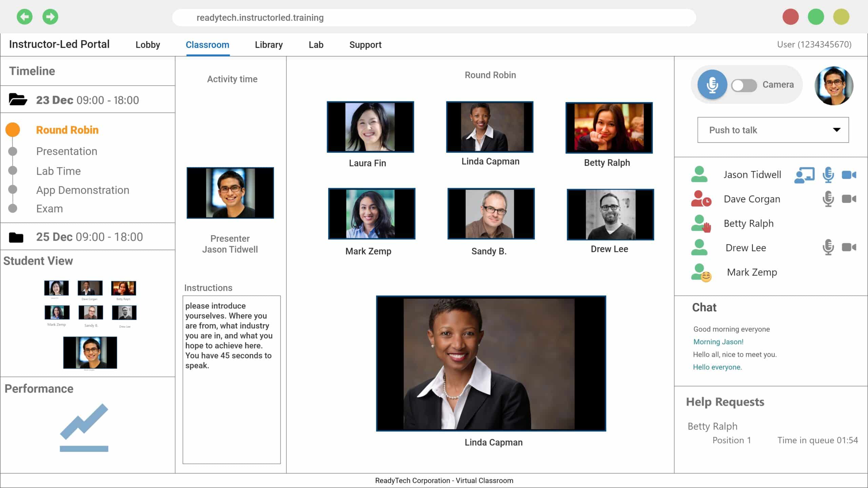Click the browser back arrow

pos(25,17)
